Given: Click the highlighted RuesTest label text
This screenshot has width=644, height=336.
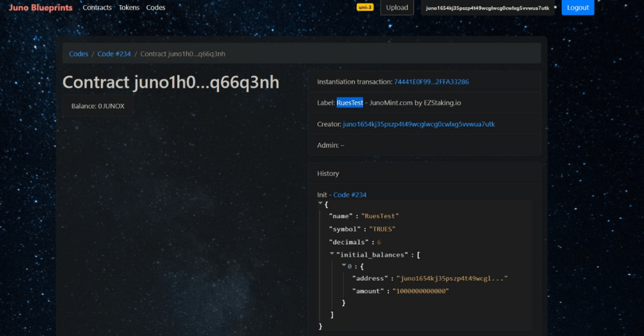Looking at the screenshot, I should click(350, 103).
